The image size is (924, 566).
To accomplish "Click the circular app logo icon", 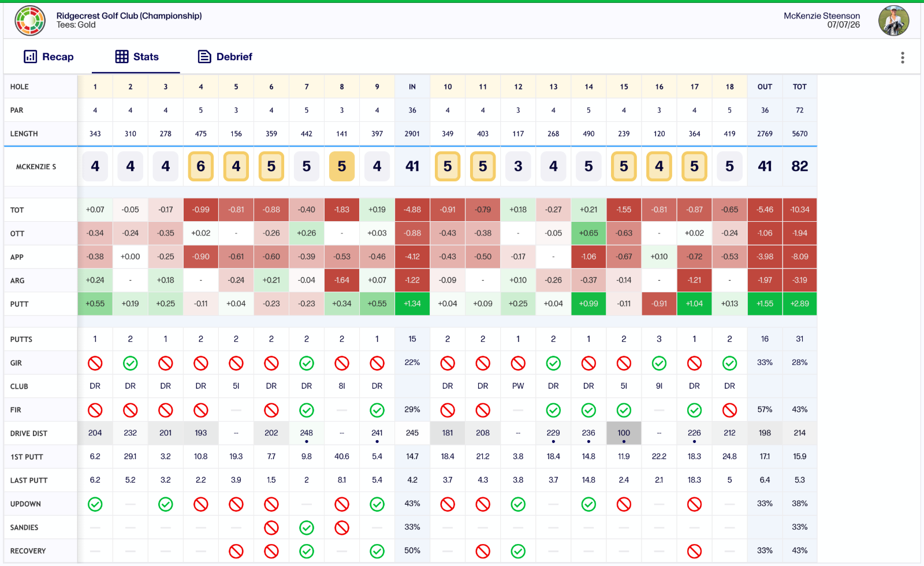I will (x=30, y=20).
